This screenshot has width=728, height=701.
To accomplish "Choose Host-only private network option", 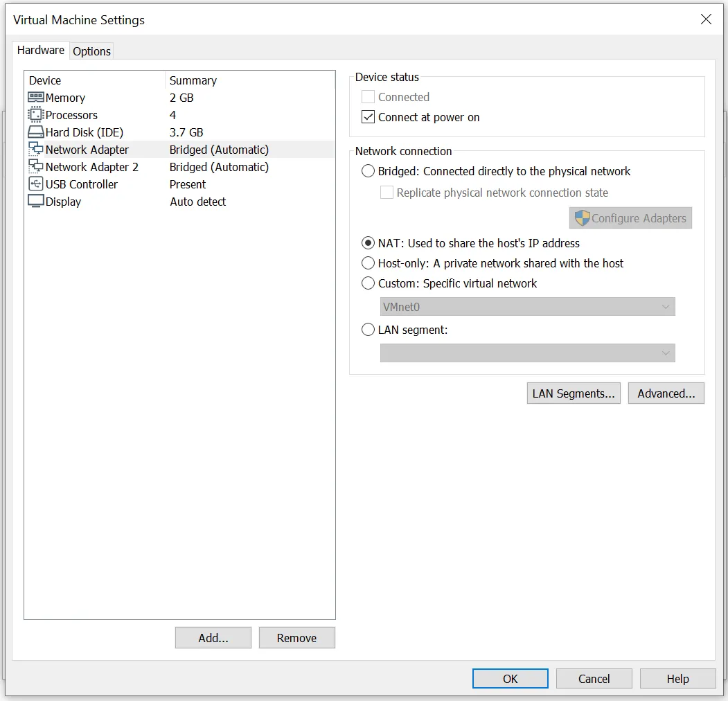I will point(369,263).
